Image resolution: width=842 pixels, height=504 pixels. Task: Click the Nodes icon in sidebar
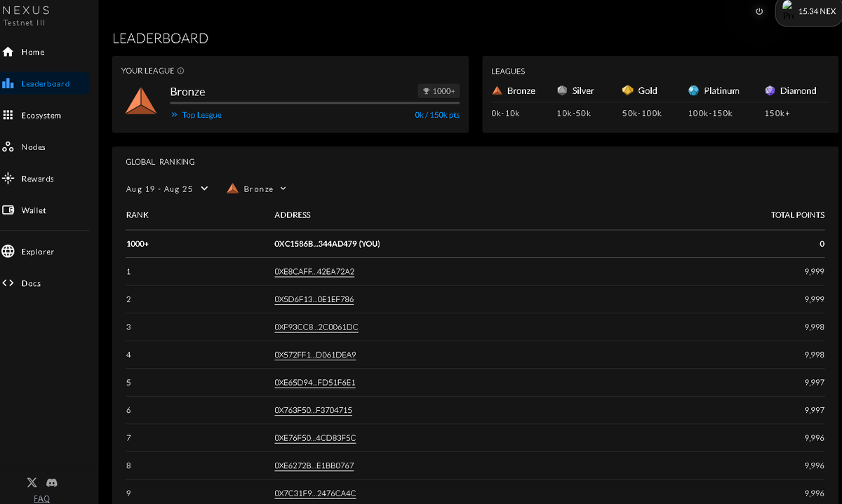(8, 147)
